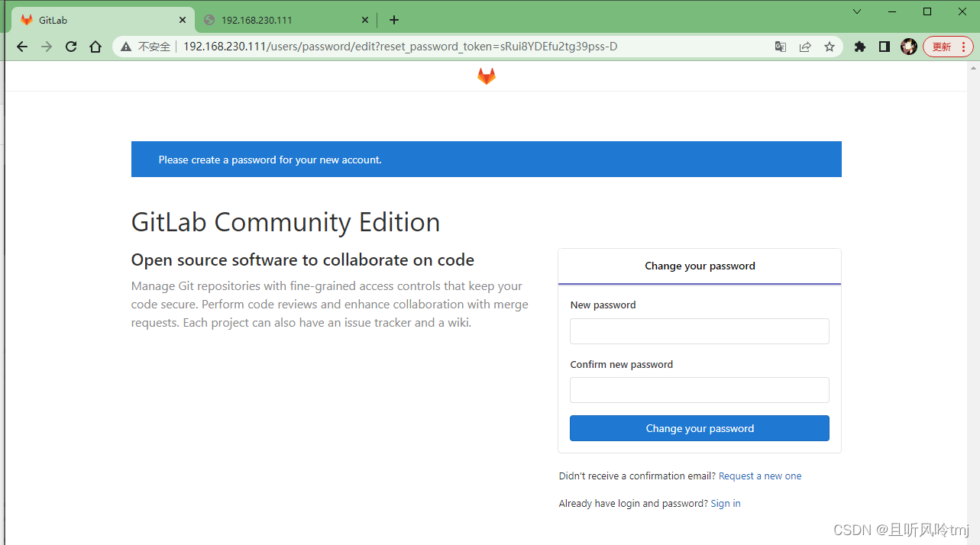The height and width of the screenshot is (545, 980).
Task: Click the 'Open source software to collaborate' subheading
Action: [x=302, y=260]
